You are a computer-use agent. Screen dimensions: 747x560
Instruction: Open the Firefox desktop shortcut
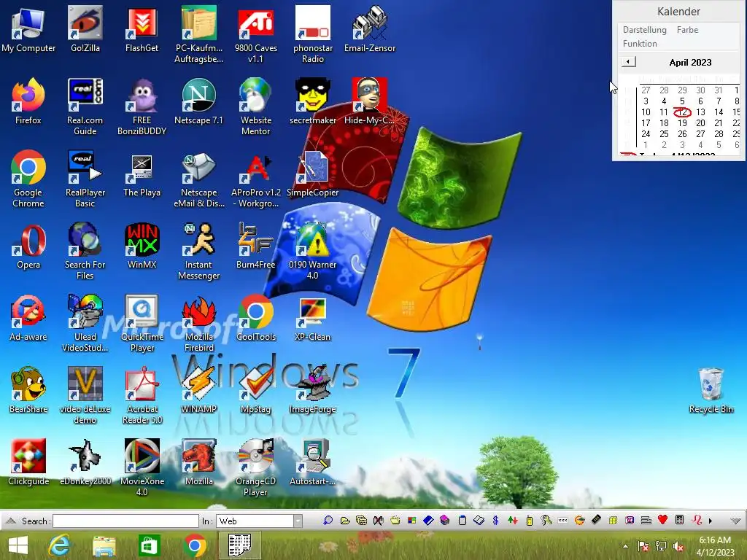(28, 101)
